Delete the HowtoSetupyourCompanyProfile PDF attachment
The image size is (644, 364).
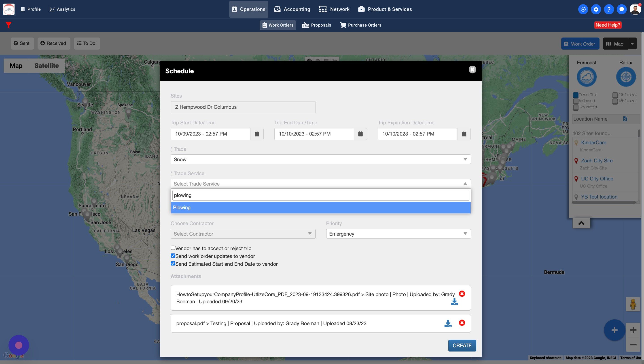pos(462,294)
